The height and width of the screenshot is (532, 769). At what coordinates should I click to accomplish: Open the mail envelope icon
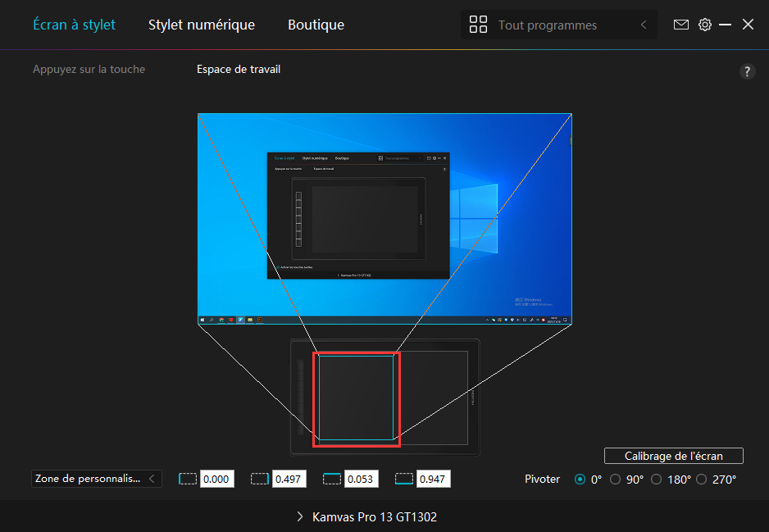click(680, 25)
